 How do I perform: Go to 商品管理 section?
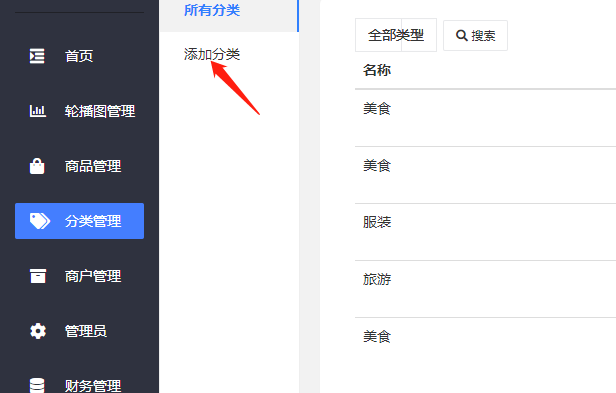click(x=79, y=166)
